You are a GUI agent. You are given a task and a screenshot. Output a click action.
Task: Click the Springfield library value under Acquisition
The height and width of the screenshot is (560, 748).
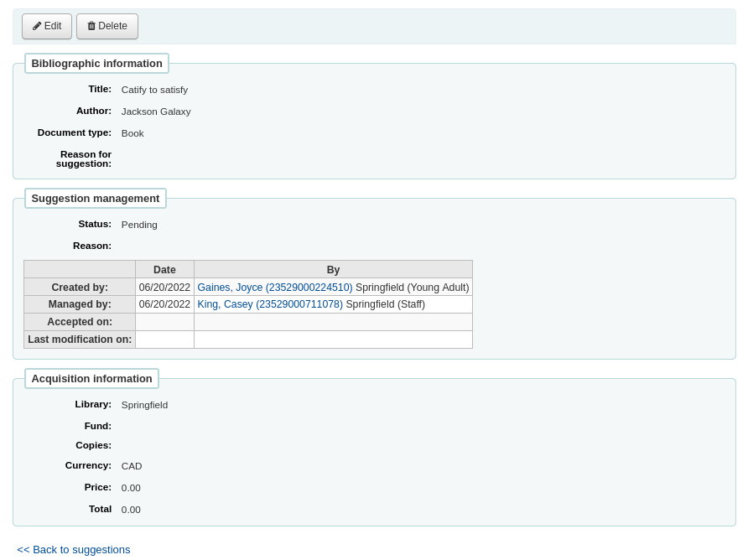[x=144, y=405]
